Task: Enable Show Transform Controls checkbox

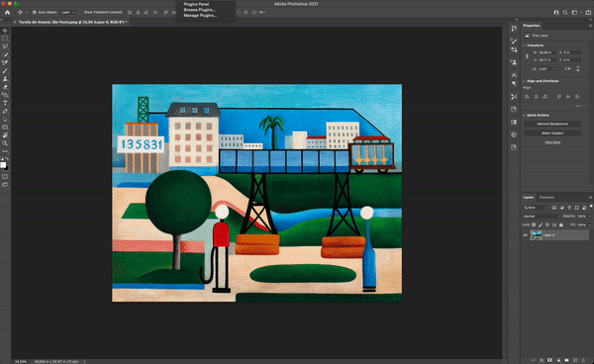Action: pos(80,13)
